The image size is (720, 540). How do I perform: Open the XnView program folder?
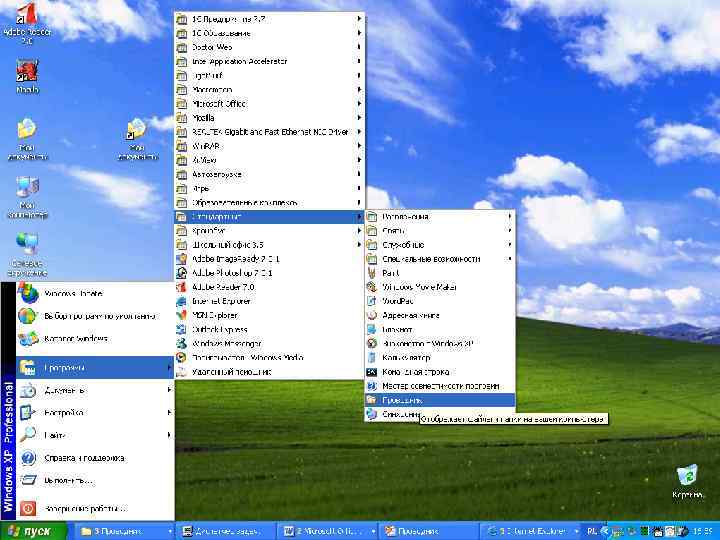[270, 160]
